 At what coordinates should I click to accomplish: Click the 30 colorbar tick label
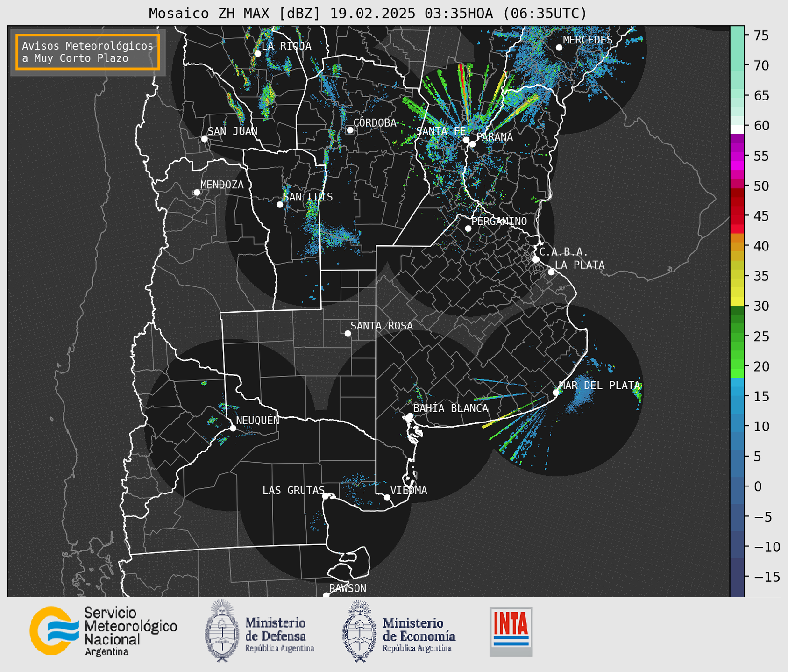click(761, 306)
